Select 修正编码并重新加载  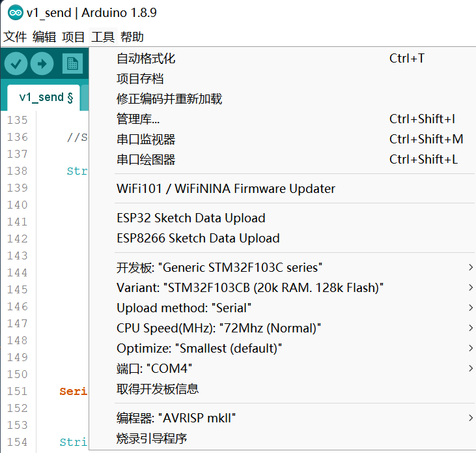pos(282,98)
